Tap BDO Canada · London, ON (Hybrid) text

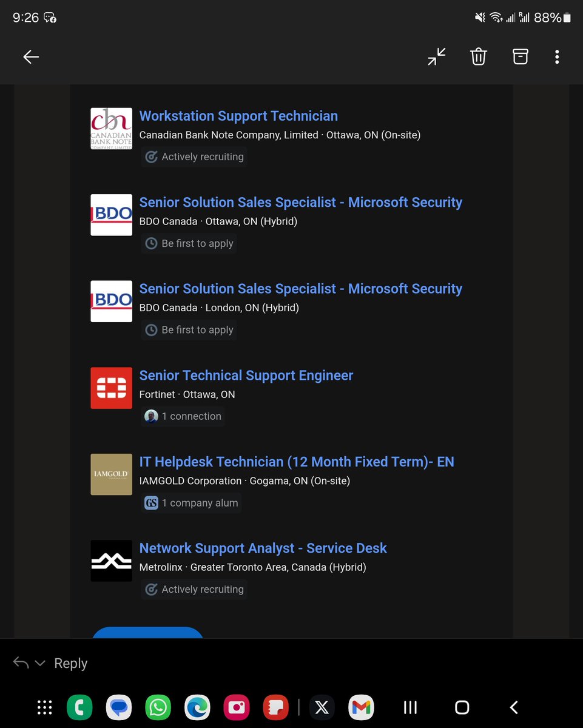(219, 308)
